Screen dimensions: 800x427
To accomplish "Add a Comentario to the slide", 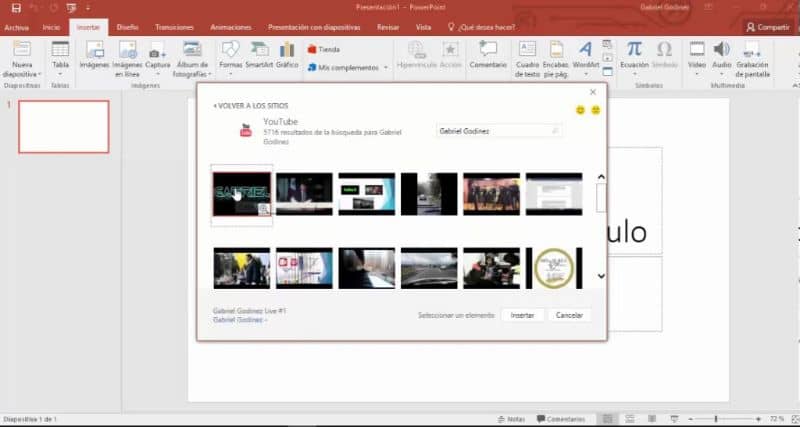I will coord(488,56).
